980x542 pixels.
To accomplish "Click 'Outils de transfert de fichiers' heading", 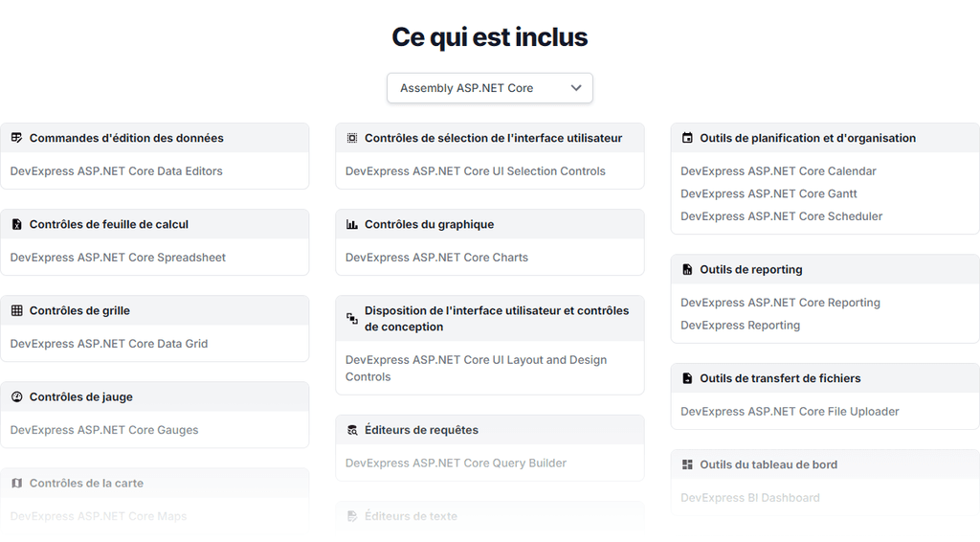I will tap(780, 377).
